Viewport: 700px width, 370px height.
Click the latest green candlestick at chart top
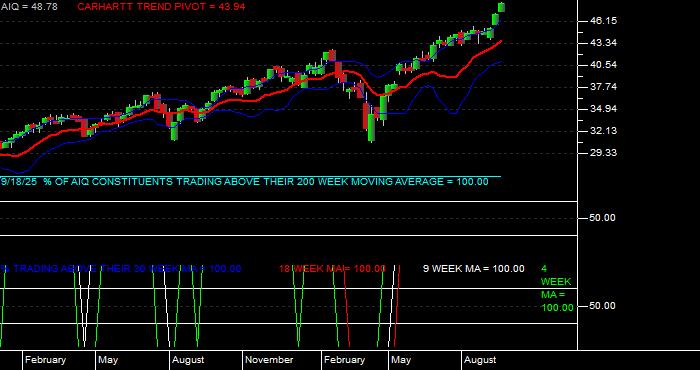(501, 7)
